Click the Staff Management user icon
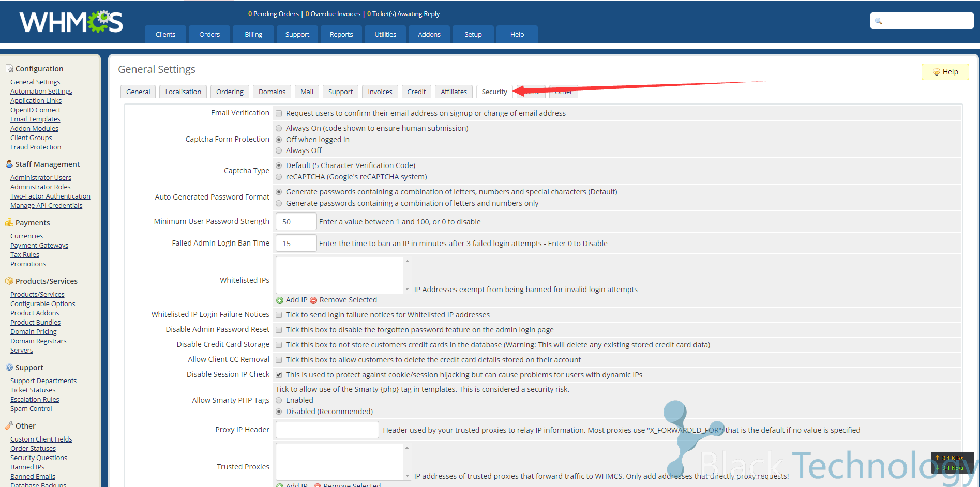Viewport: 980px width, 487px height. tap(9, 164)
